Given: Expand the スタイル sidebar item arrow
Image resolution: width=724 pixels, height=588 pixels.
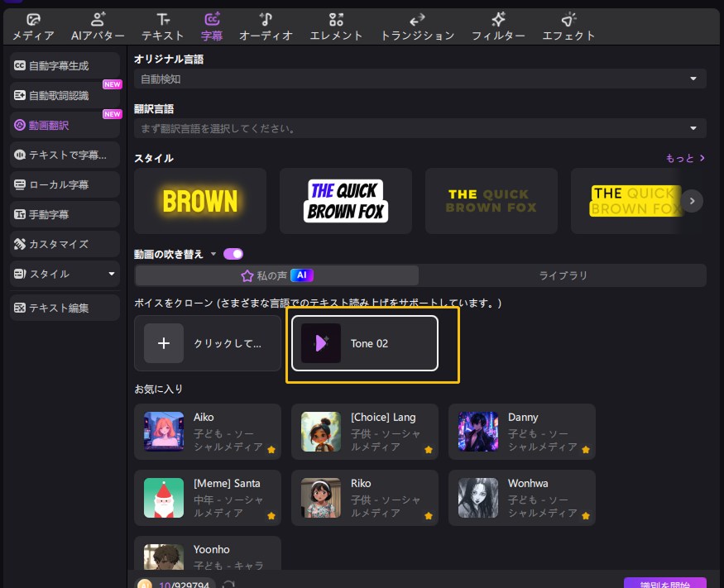Looking at the screenshot, I should 112,274.
